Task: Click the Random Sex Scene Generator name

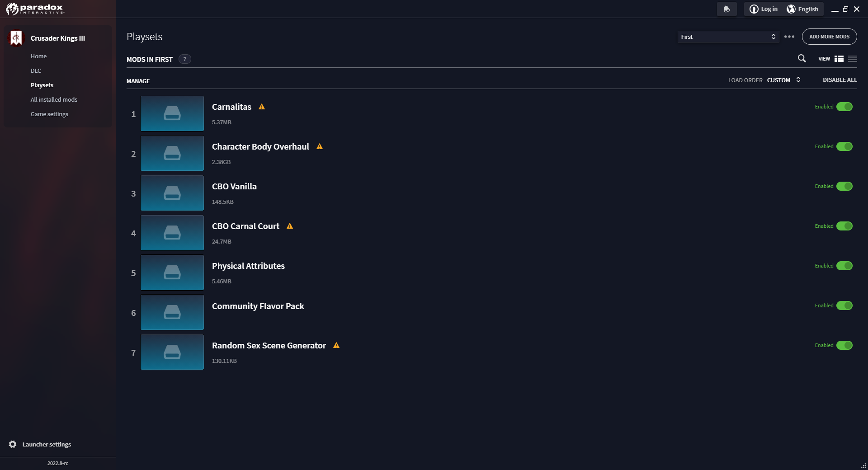Action: [269, 345]
